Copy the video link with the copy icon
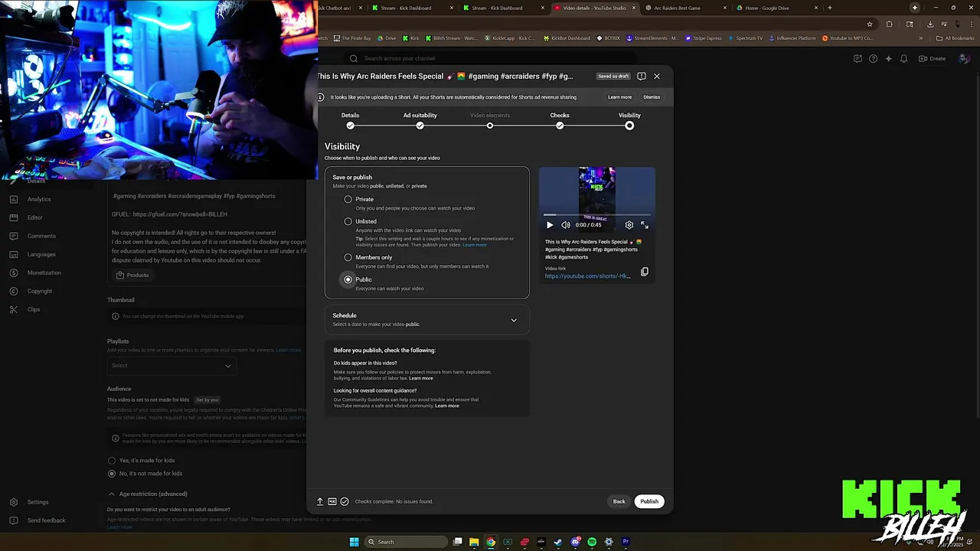 645,272
